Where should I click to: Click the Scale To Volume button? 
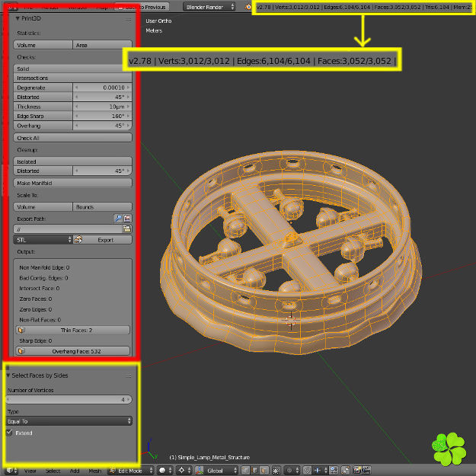click(43, 206)
